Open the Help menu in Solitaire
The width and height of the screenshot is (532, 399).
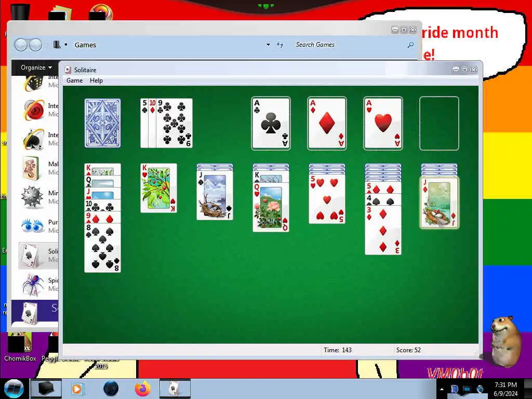tap(96, 81)
